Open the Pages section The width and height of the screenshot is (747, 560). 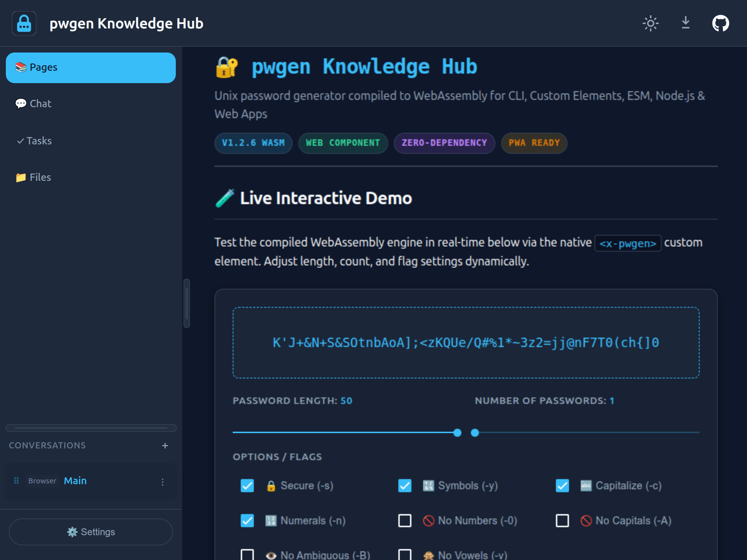point(91,68)
